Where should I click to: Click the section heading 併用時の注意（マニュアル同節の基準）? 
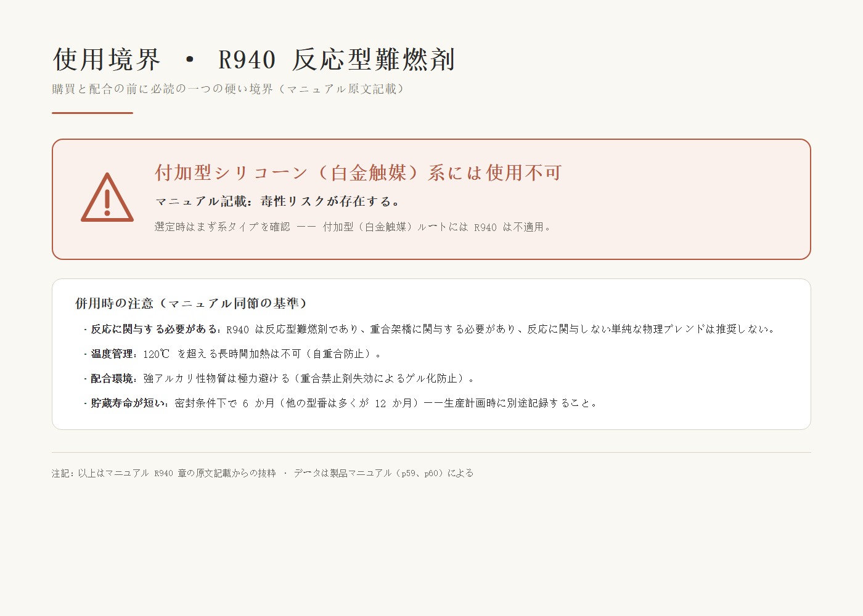point(191,303)
